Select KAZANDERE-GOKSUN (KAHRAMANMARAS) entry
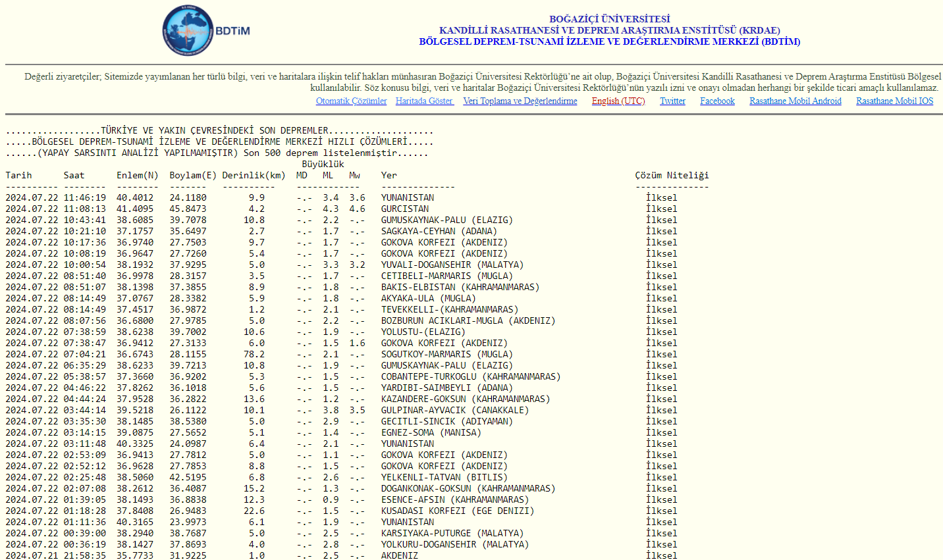 [x=466, y=399]
